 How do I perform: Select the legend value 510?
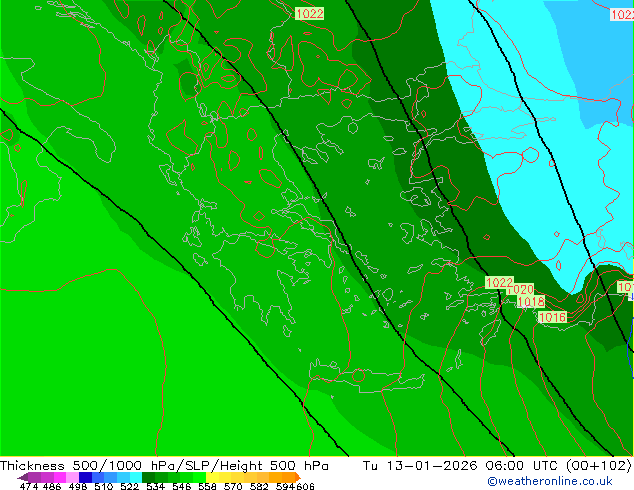pyautogui.click(x=104, y=486)
